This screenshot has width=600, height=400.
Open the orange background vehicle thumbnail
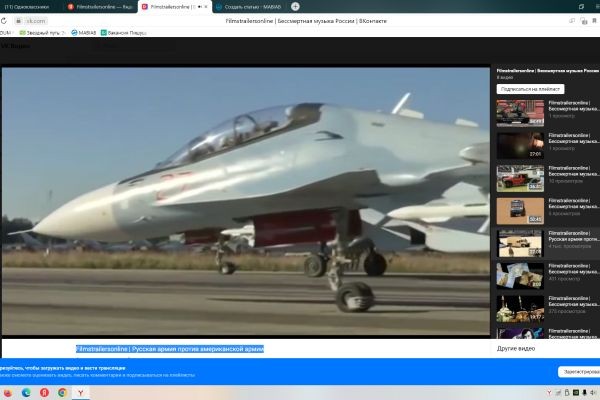click(520, 211)
